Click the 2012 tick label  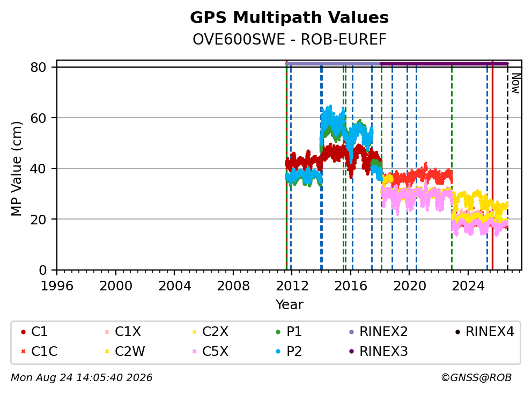292,286
